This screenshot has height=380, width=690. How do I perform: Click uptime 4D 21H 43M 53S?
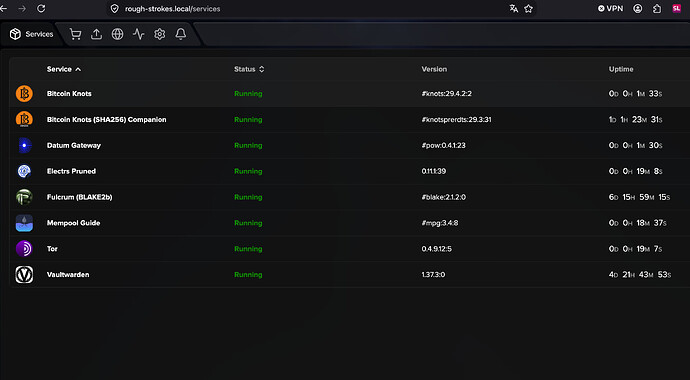640,275
